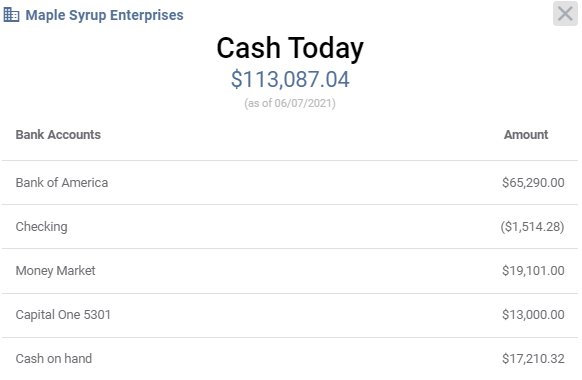This screenshot has width=582, height=380.
Task: Select the Checking account row
Action: (x=290, y=226)
